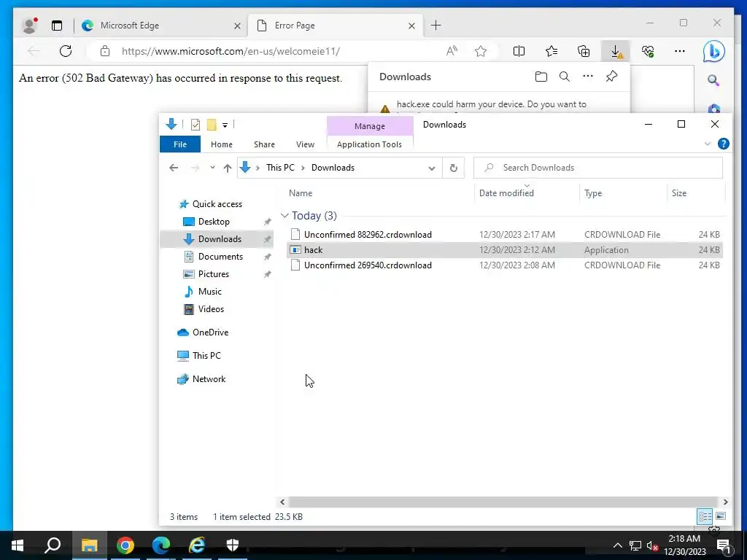The height and width of the screenshot is (560, 747).
Task: Sort files by Type column
Action: click(593, 192)
